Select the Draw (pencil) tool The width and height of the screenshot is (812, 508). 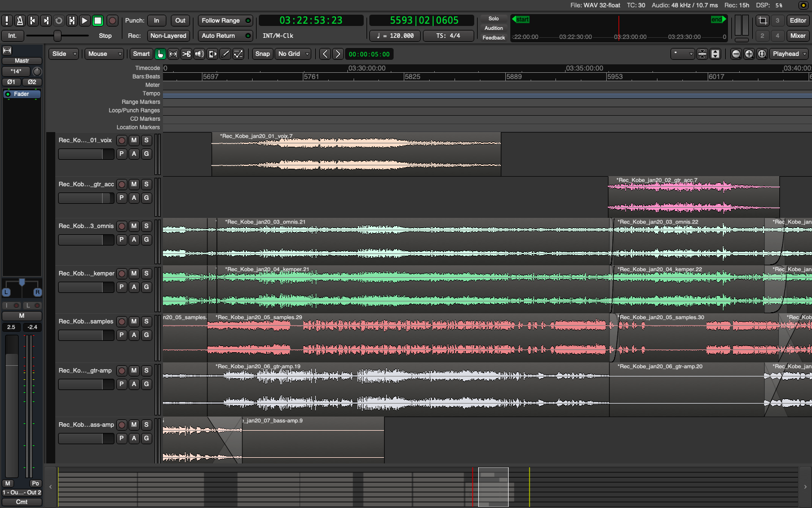pos(226,54)
